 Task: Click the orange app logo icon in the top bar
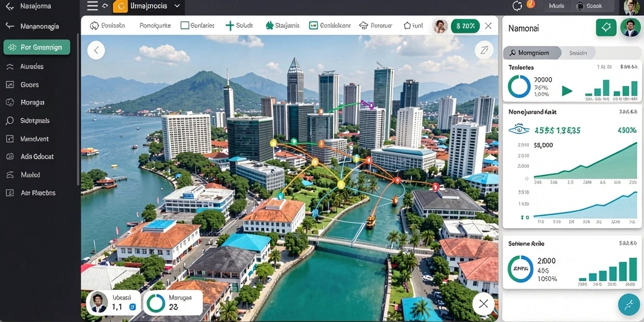pyautogui.click(x=120, y=6)
